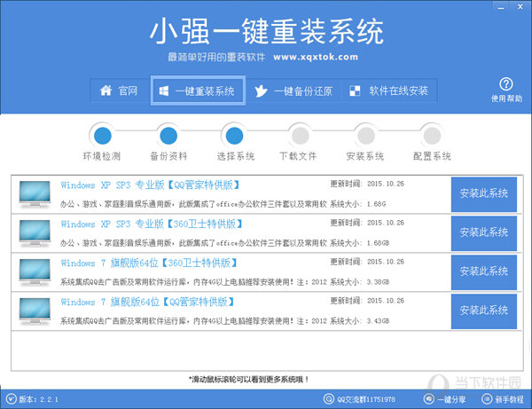The height and width of the screenshot is (409, 532).
Task: Click system size 3.38GB text
Action: tap(378, 282)
